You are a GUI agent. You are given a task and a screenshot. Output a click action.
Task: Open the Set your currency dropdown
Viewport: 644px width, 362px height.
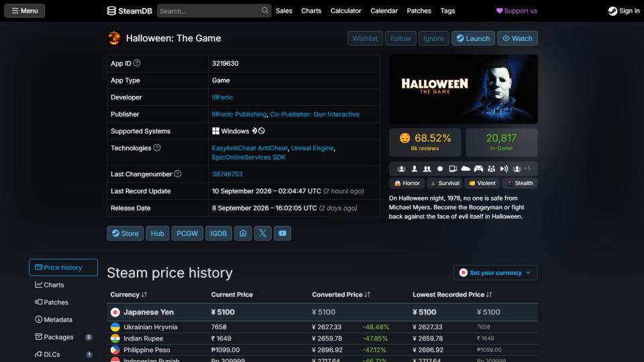coord(495,273)
